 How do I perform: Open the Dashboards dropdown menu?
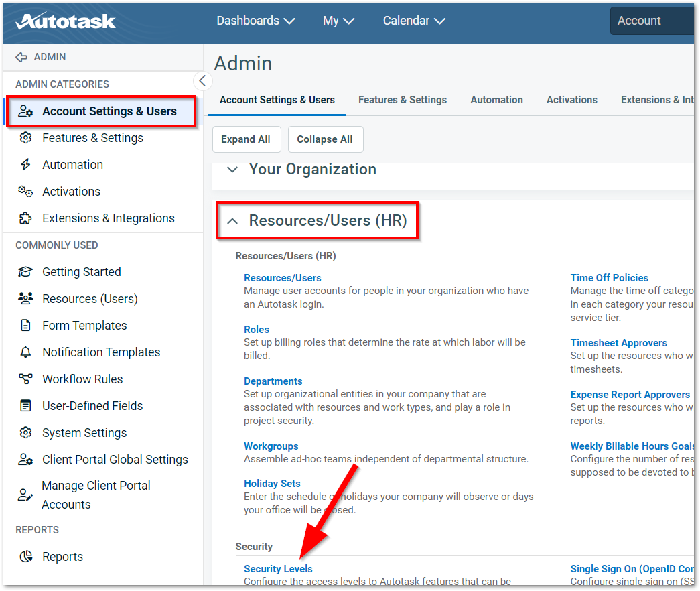(255, 21)
